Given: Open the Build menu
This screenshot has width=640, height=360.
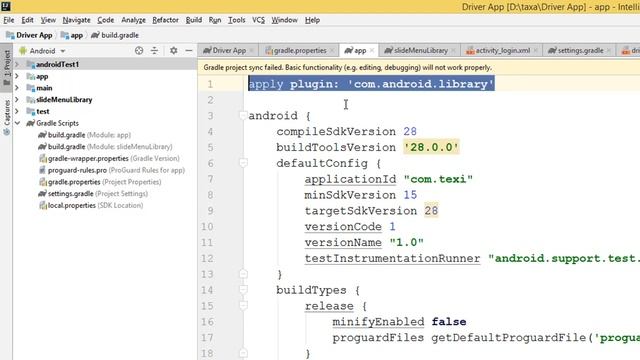Looking at the screenshot, I should 193,20.
